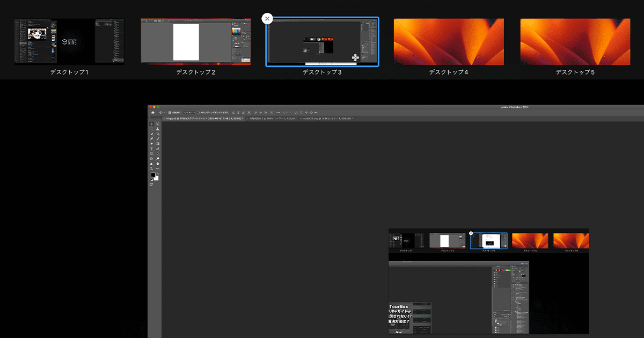The width and height of the screenshot is (644, 338).
Task: Click the Home icon in the options bar
Action: (152, 113)
